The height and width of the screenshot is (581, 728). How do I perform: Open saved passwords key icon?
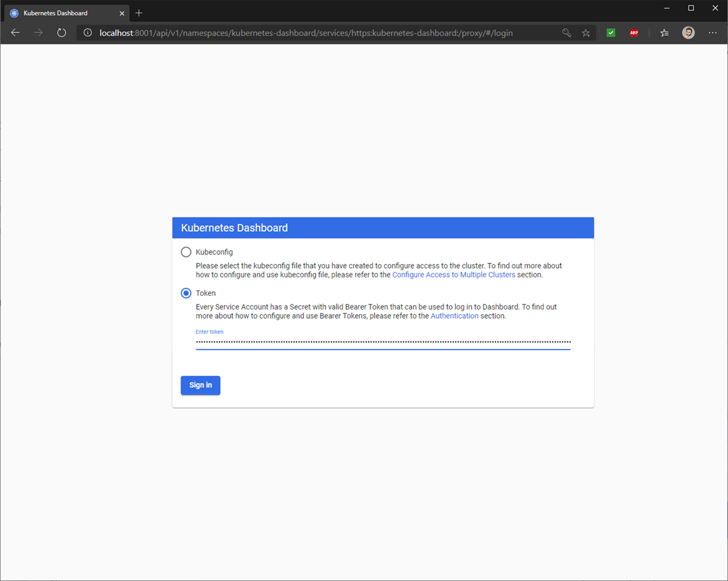tap(567, 33)
